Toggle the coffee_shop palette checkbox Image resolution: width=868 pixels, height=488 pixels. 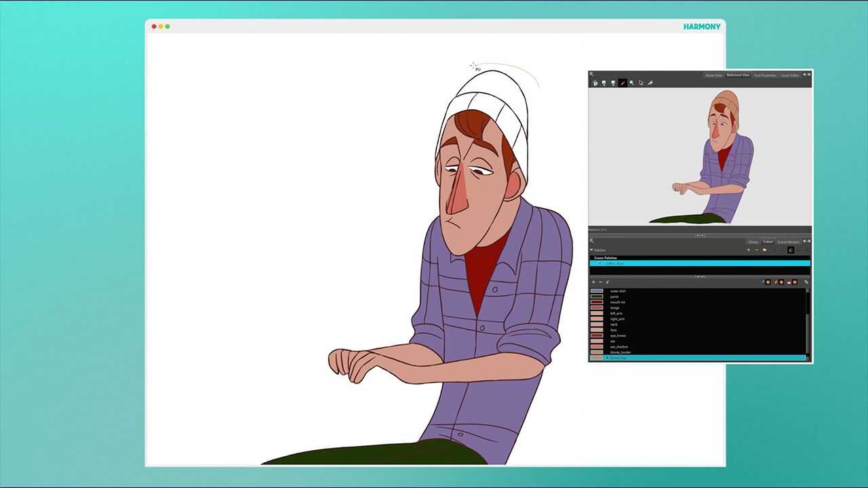coord(600,263)
